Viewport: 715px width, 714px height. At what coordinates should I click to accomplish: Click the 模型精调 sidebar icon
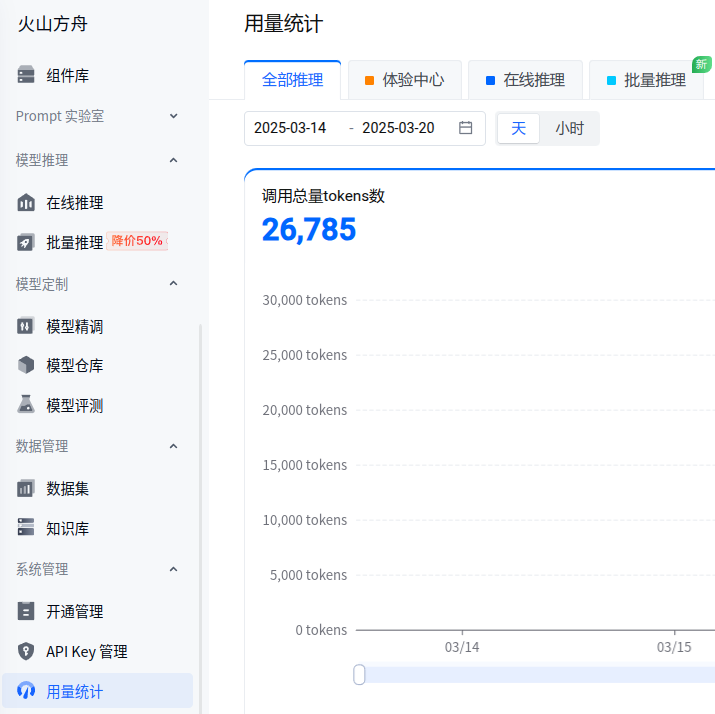click(x=26, y=326)
